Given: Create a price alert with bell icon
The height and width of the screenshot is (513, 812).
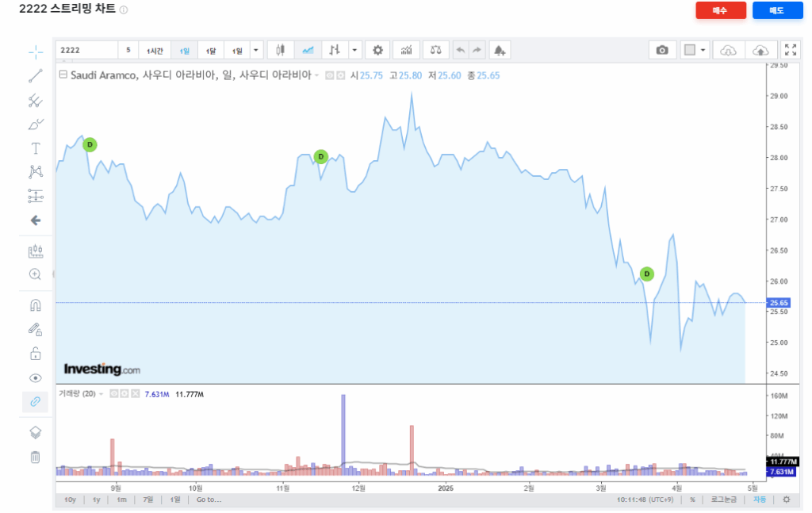Looking at the screenshot, I should click(x=500, y=50).
